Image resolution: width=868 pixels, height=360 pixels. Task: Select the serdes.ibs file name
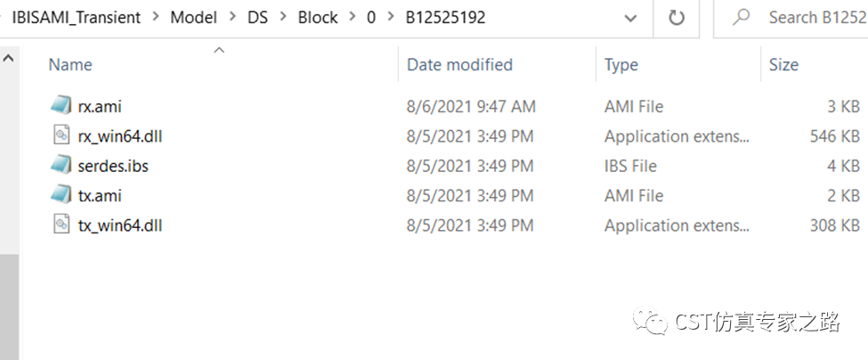[113, 166]
